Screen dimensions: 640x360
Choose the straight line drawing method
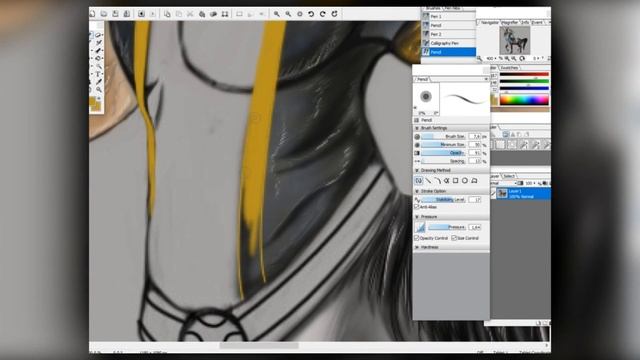tap(428, 180)
